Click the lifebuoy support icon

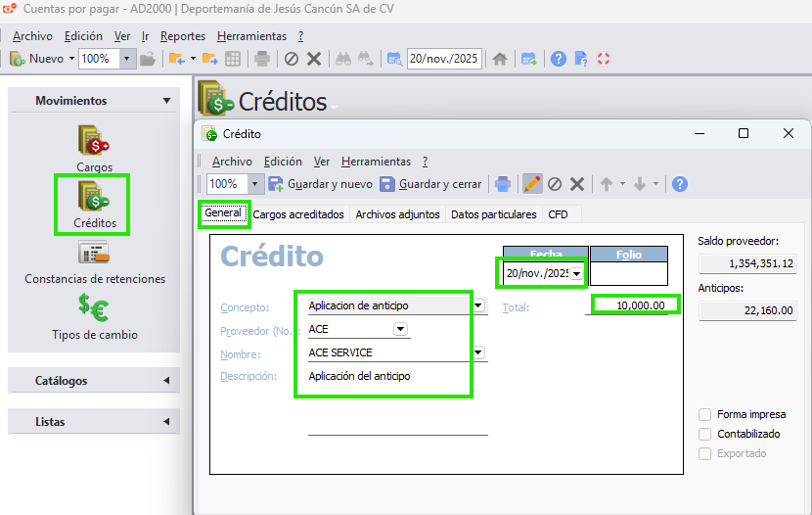[603, 59]
